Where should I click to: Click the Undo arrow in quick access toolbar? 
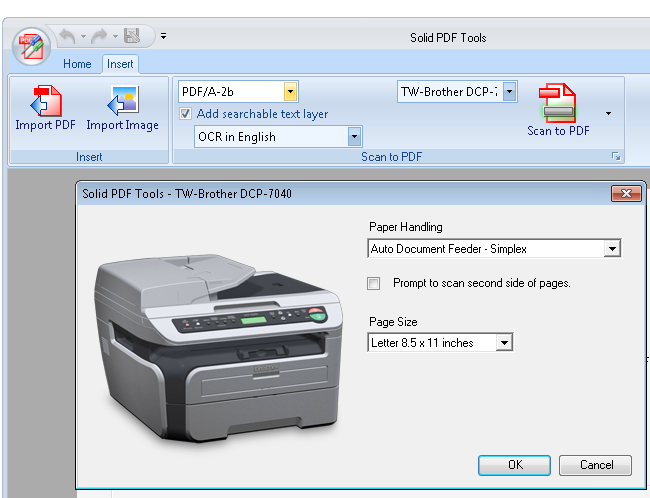click(x=68, y=36)
